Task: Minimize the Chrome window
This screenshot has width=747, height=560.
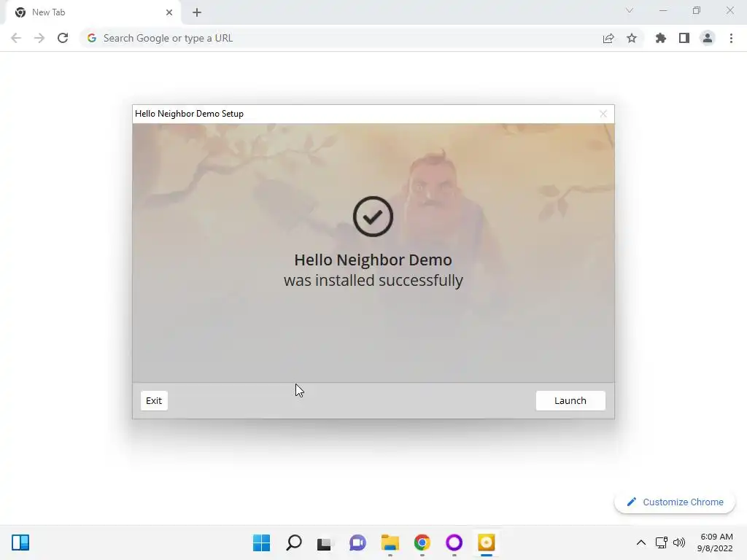Action: 663,10
